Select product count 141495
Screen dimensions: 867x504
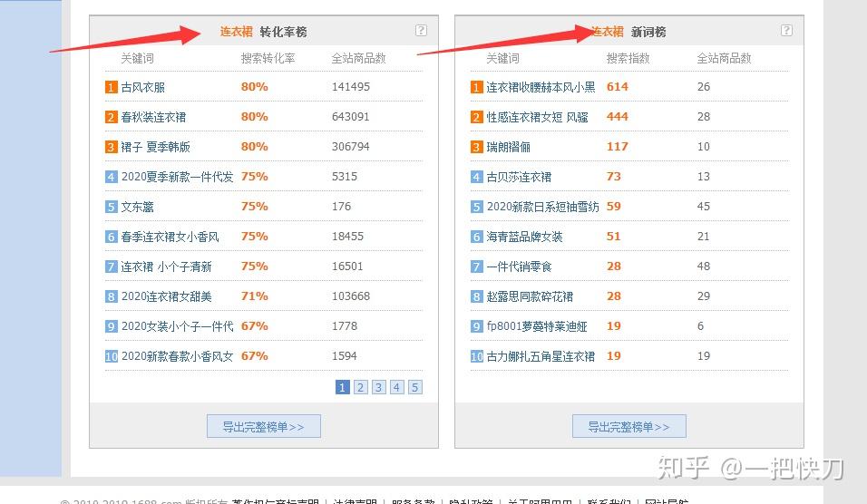coord(351,87)
